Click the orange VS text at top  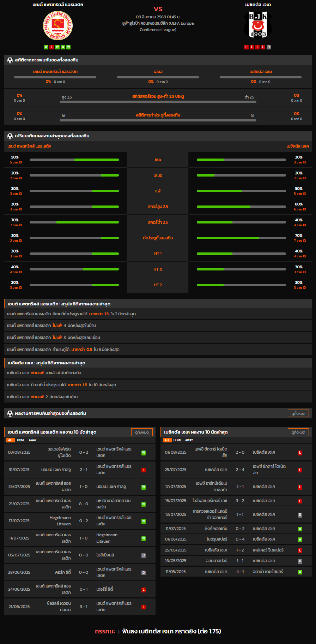pyautogui.click(x=158, y=9)
